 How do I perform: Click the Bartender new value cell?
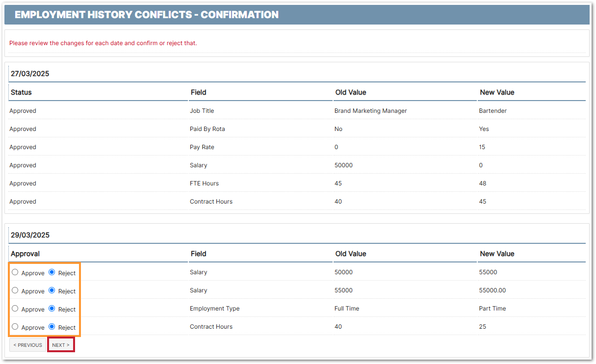click(x=492, y=111)
